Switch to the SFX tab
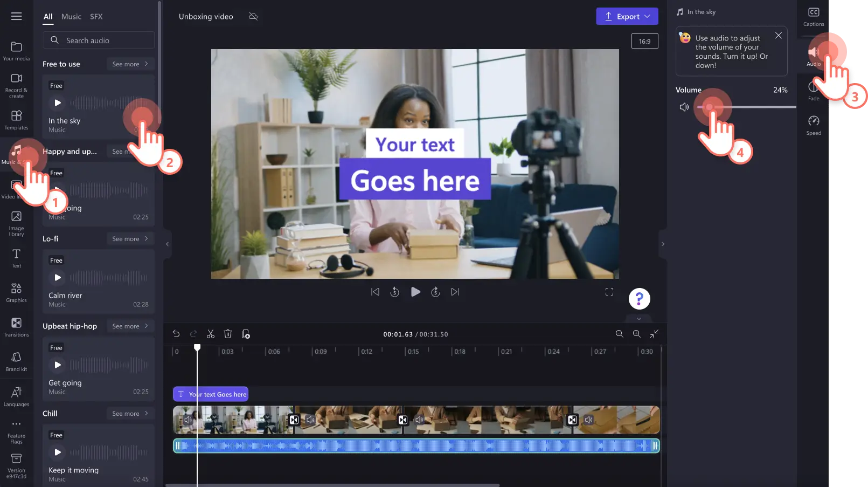868x487 pixels. [x=96, y=17]
